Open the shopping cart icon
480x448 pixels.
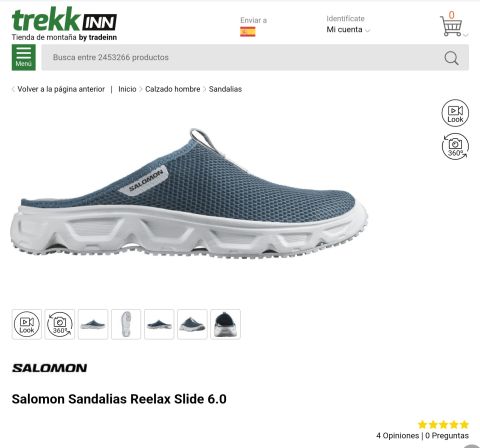point(451,25)
